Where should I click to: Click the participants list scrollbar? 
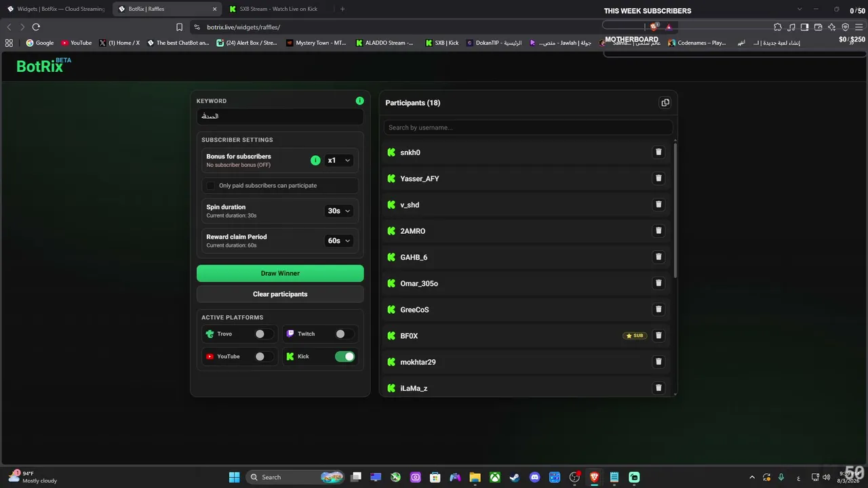[675, 210]
